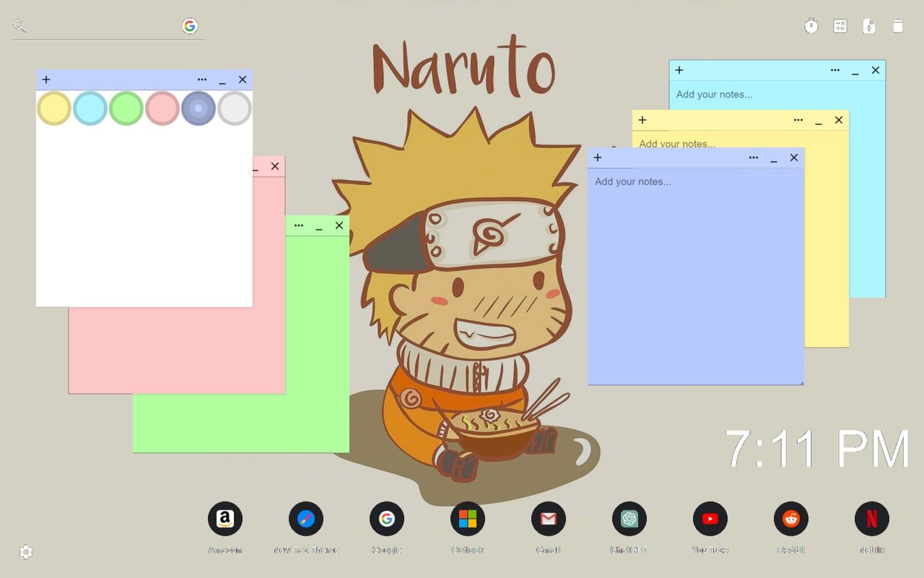
Task: Open the New Tab Theme shortcut
Action: (306, 519)
